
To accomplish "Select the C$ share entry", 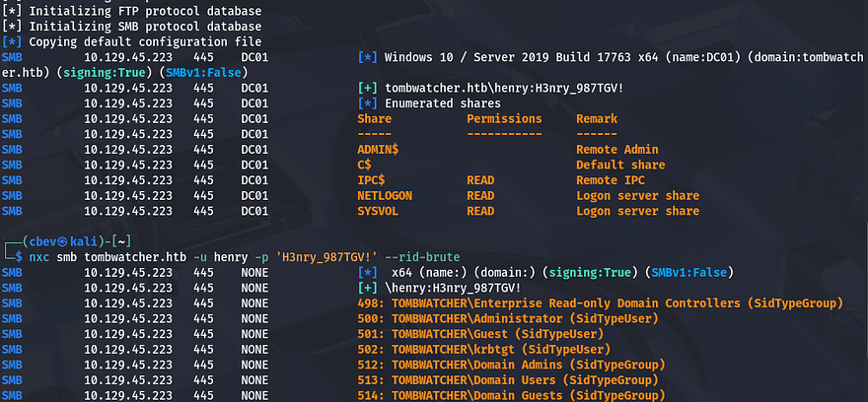I will 364,165.
